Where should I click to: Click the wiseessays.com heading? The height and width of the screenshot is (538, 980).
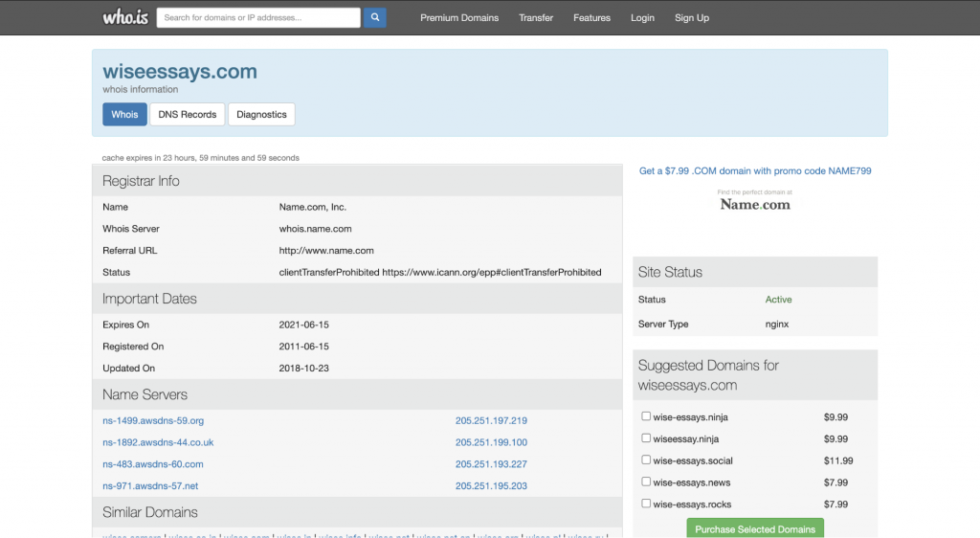click(180, 71)
